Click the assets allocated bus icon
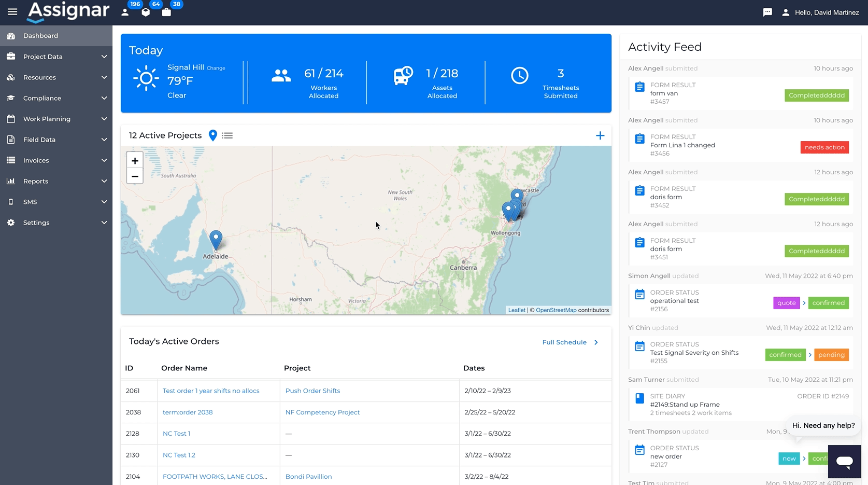Image resolution: width=868 pixels, height=485 pixels. pos(403,76)
